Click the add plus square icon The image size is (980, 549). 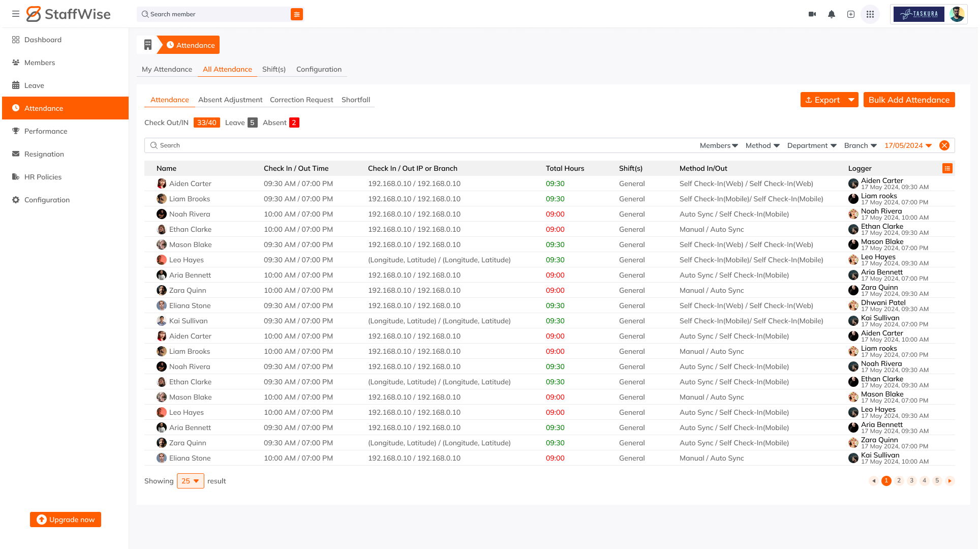click(x=851, y=14)
